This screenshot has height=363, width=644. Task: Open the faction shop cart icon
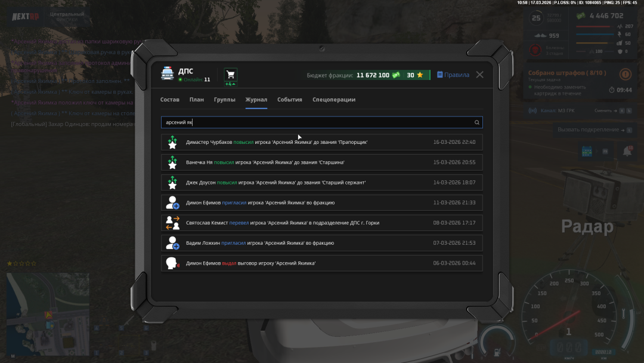pos(230,74)
